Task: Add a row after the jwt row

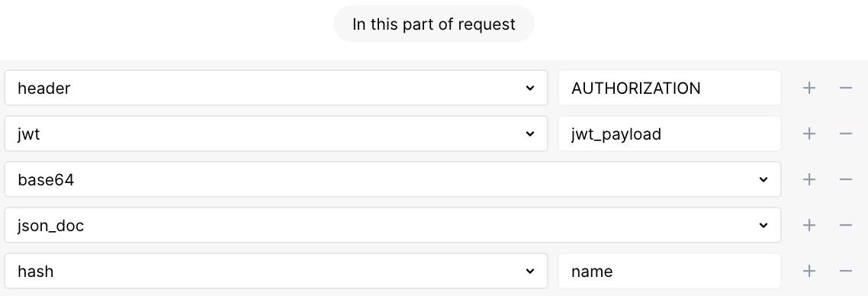Action: pos(809,134)
